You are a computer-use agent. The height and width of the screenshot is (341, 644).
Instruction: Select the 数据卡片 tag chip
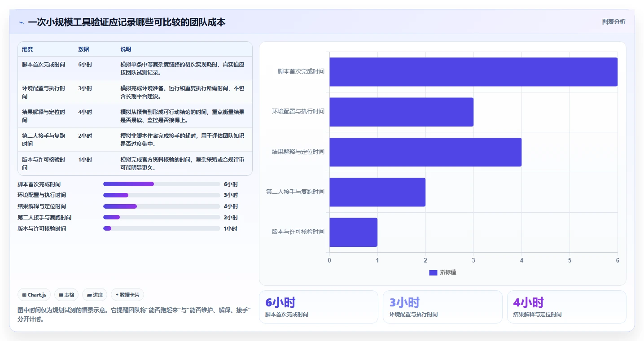coord(127,295)
